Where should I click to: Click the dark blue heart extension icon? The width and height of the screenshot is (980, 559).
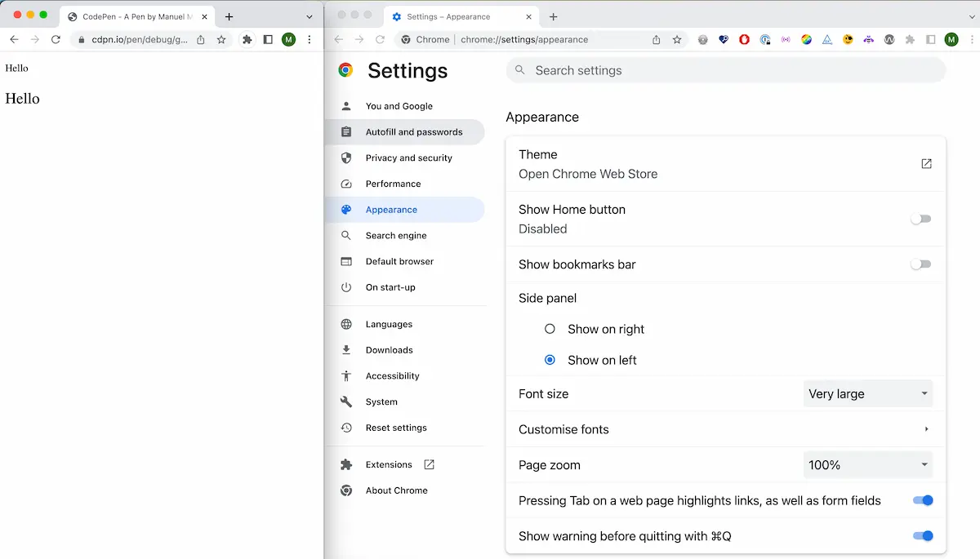[x=724, y=39]
